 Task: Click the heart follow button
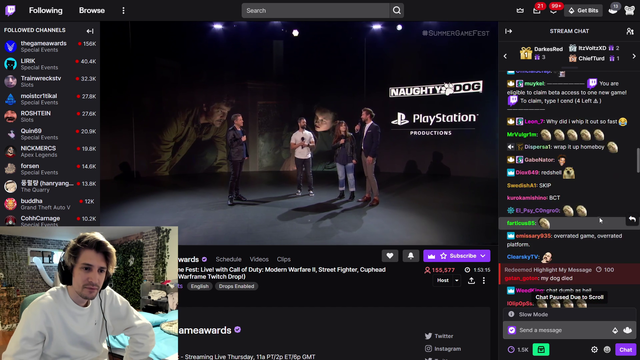(390, 256)
